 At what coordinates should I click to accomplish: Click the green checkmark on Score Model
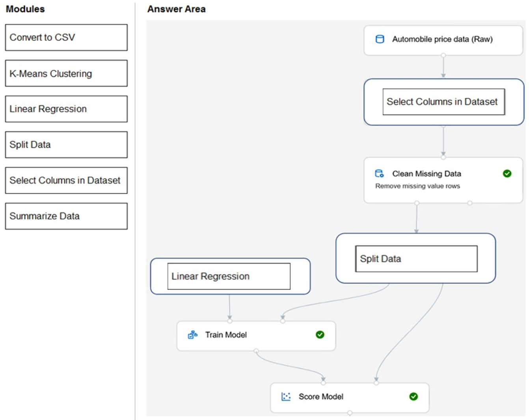pyautogui.click(x=413, y=397)
